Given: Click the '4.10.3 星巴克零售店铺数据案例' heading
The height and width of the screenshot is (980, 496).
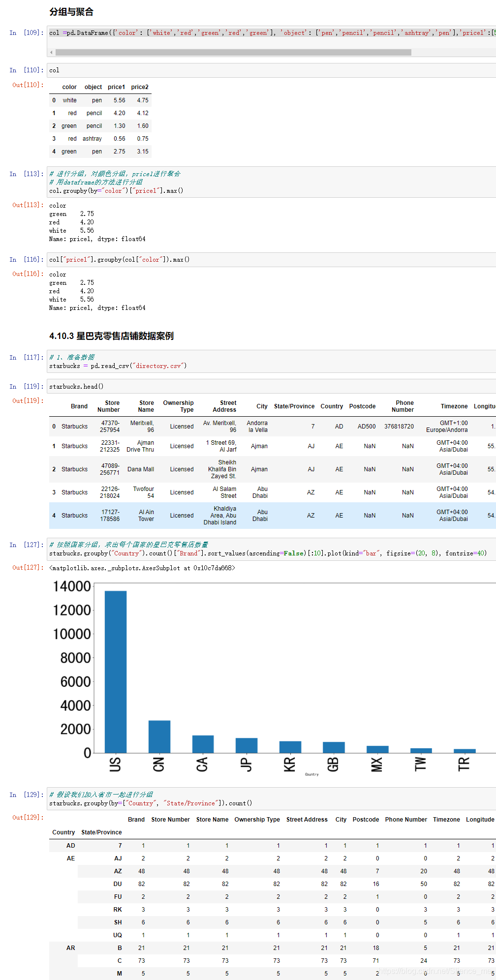Looking at the screenshot, I should (x=112, y=336).
